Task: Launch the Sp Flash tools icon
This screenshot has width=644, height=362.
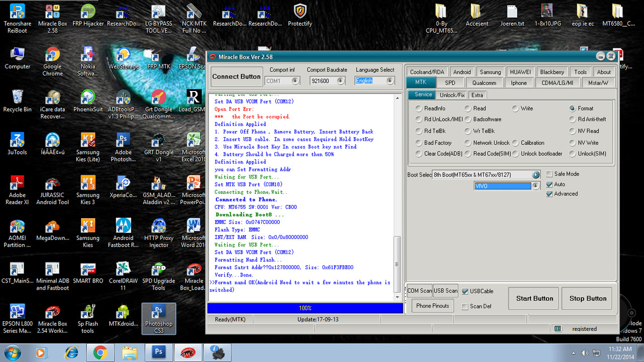Action: pyautogui.click(x=88, y=318)
